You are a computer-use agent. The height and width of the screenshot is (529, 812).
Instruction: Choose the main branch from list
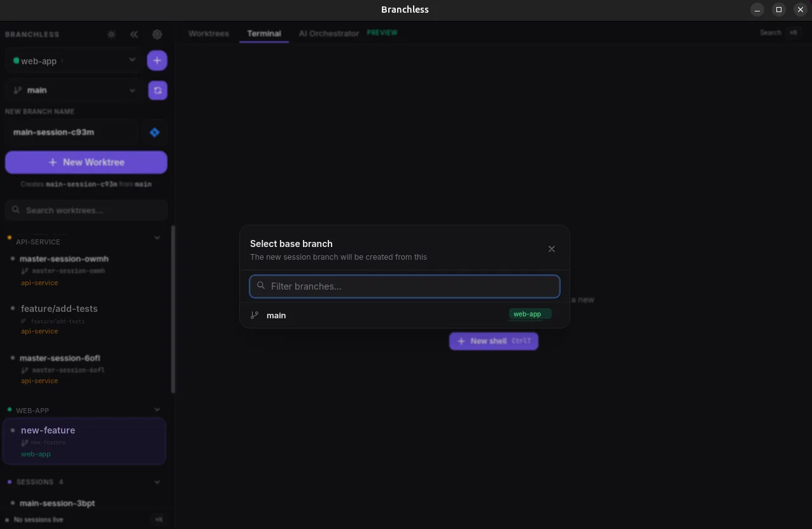[405, 315]
